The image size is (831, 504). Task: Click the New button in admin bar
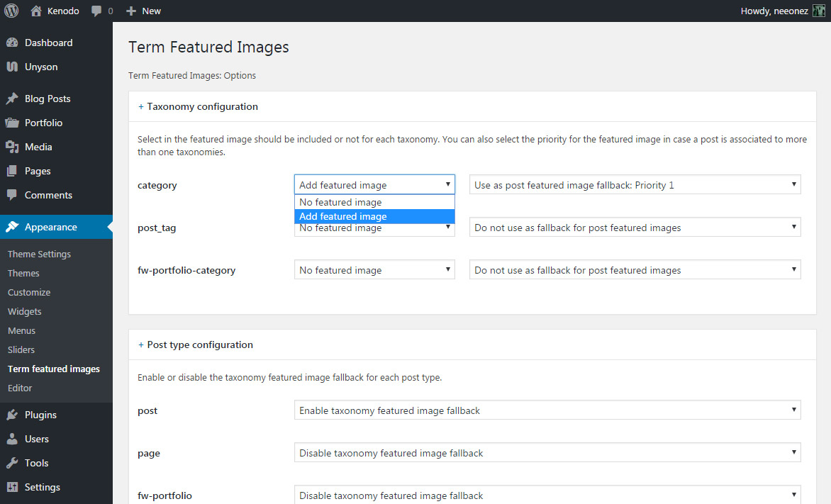tap(143, 11)
